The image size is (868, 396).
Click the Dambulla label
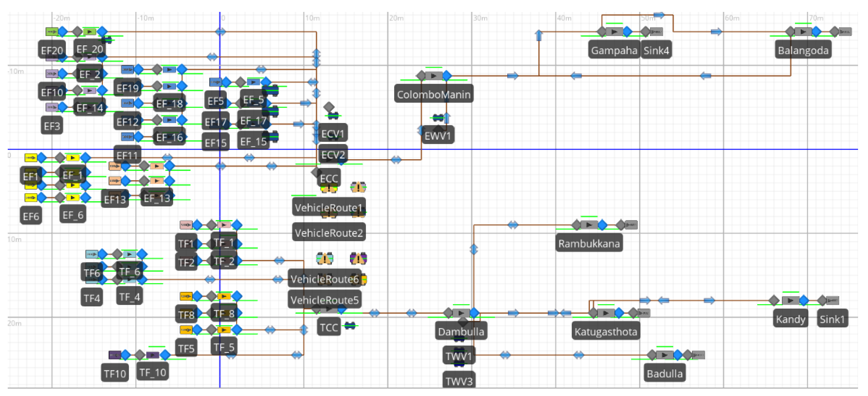coord(461,332)
